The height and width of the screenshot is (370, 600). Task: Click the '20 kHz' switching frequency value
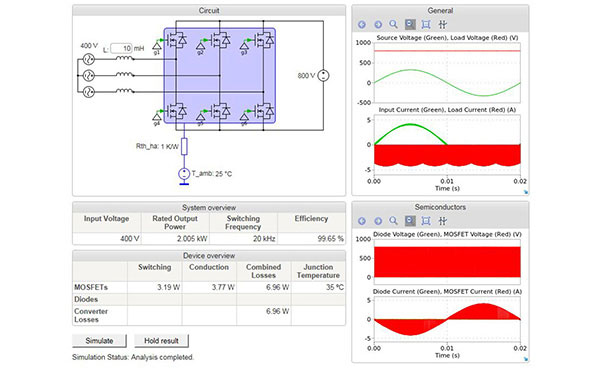click(x=264, y=239)
